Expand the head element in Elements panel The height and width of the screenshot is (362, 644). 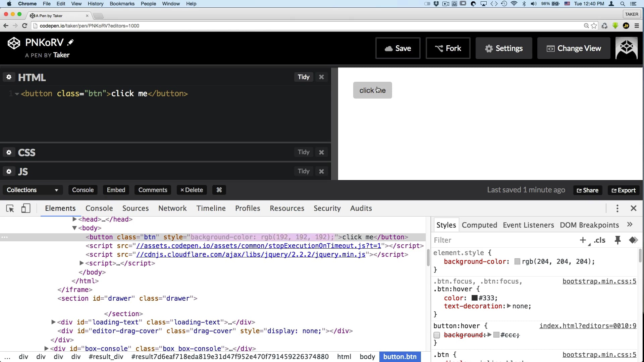[x=74, y=219]
